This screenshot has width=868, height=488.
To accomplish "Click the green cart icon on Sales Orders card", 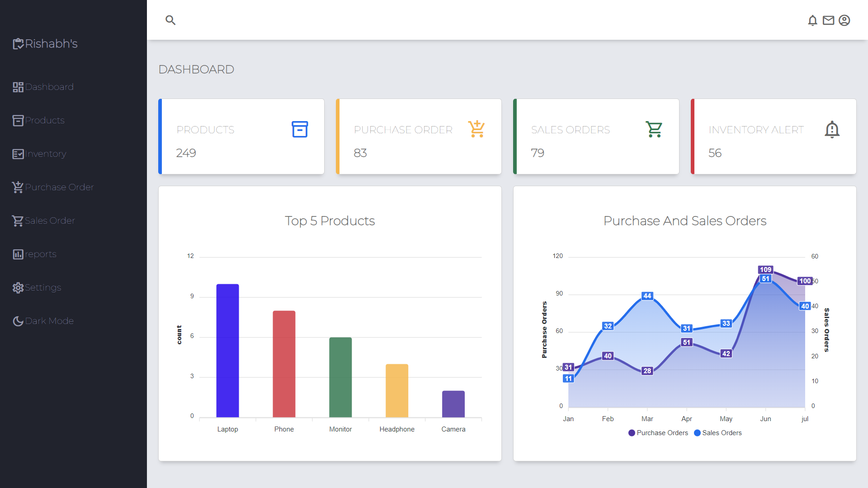I will click(x=654, y=129).
